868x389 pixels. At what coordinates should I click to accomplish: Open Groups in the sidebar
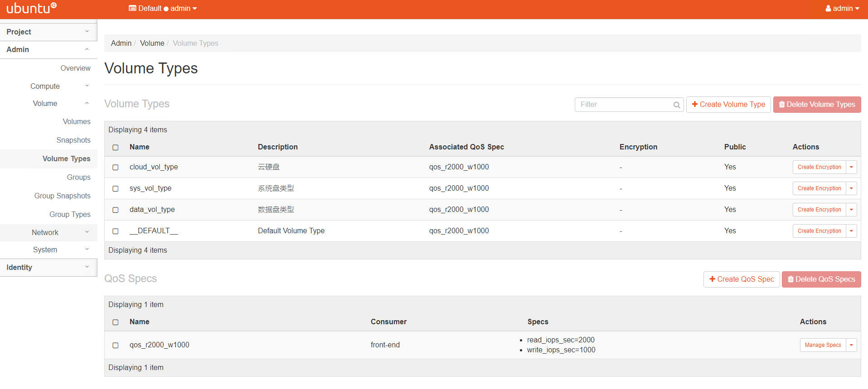[x=78, y=177]
